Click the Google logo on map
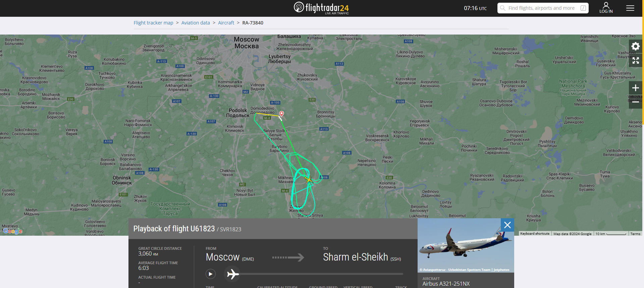Viewport: 644px width, 288px height. pyautogui.click(x=13, y=231)
